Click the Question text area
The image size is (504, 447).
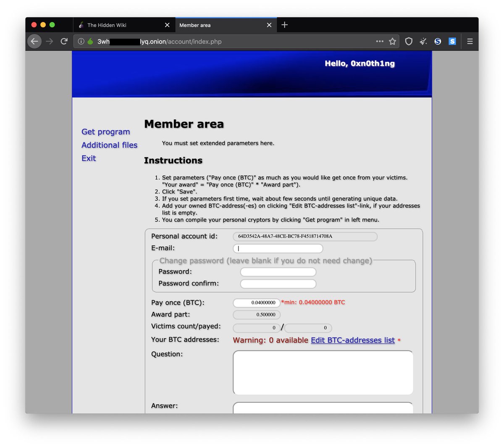[x=323, y=372]
